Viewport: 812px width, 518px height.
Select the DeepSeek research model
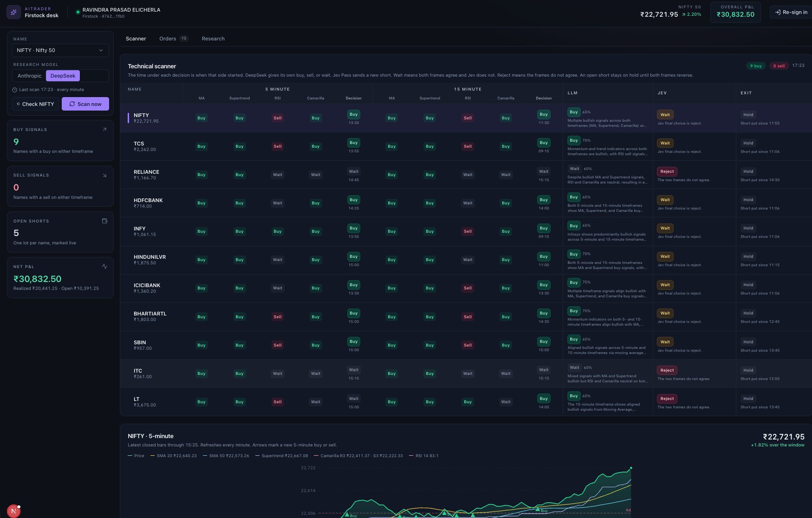63,76
